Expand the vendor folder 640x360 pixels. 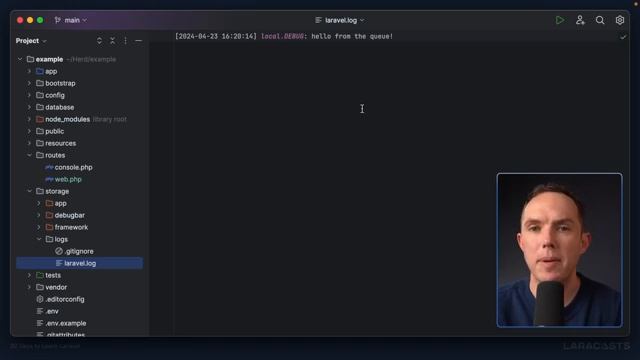29,287
